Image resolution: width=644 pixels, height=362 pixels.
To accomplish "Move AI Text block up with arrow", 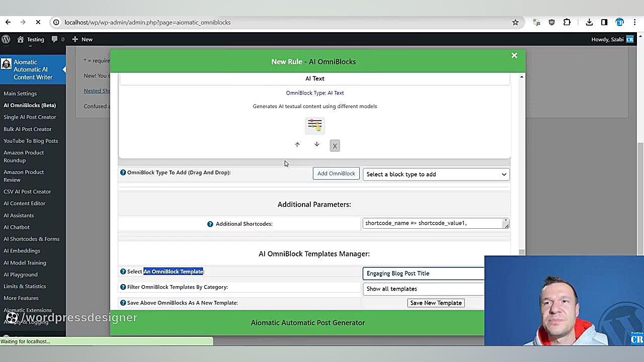I will [x=297, y=144].
